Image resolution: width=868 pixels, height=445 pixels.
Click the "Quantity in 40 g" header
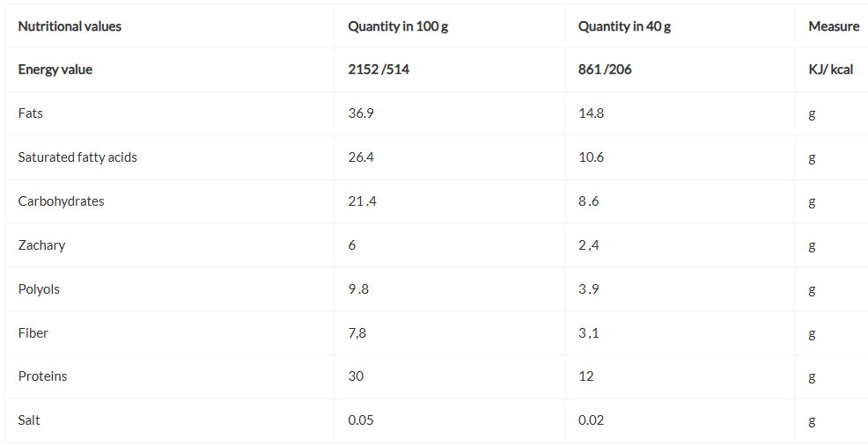624,26
